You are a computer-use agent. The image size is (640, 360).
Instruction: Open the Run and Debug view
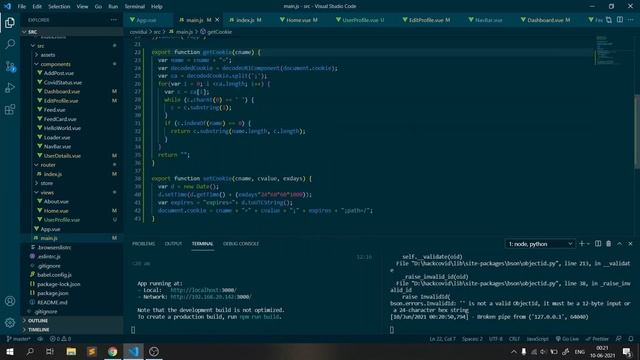10,88
